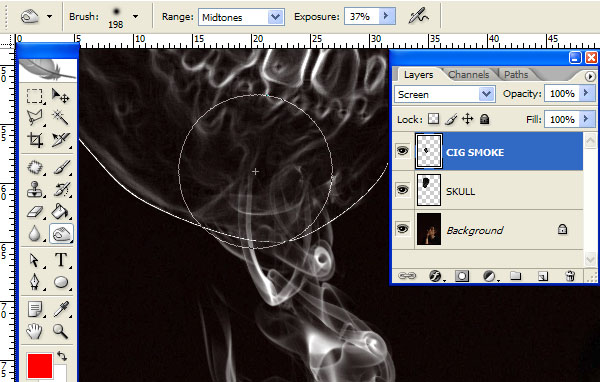Open the Range Midtones dropdown
Screen dimensions: 600x382
coord(241,17)
